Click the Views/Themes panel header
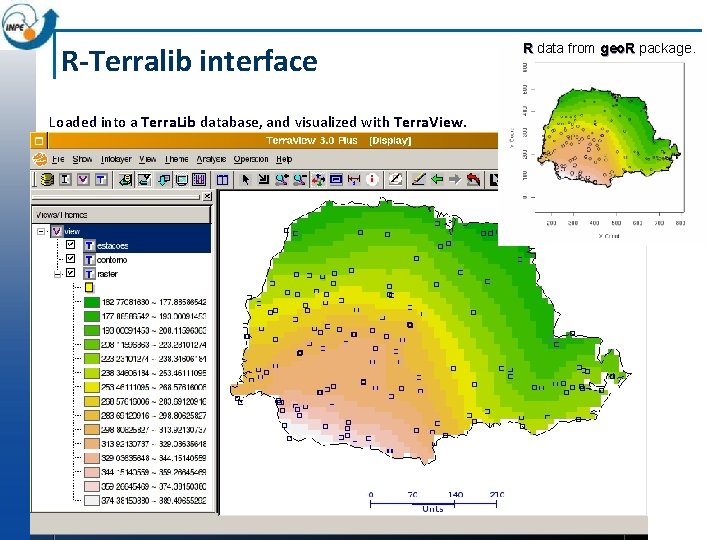 point(121,215)
